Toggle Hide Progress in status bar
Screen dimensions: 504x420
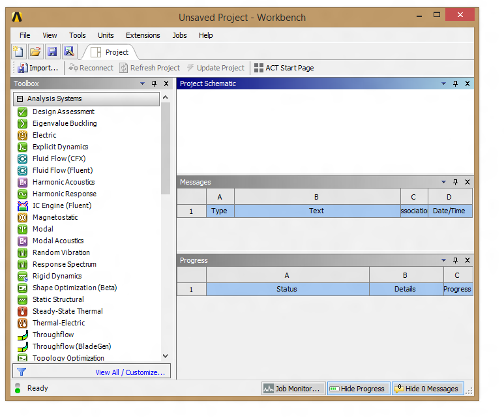tap(358, 389)
